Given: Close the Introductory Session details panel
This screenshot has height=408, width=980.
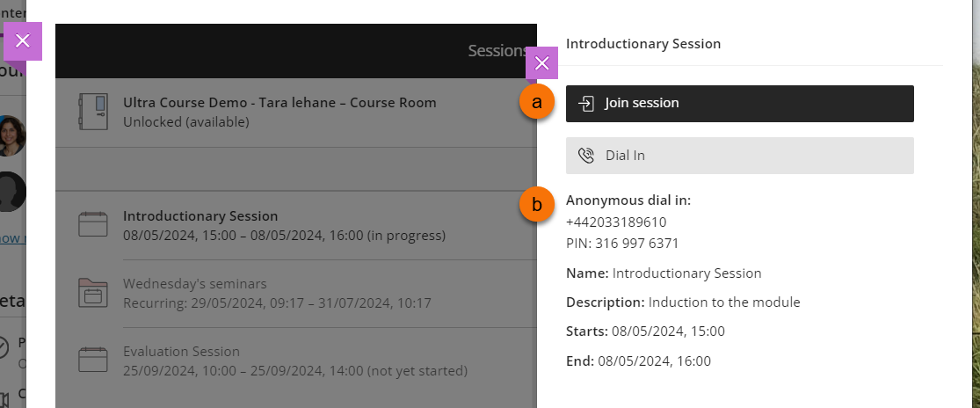Looking at the screenshot, I should 542,63.
